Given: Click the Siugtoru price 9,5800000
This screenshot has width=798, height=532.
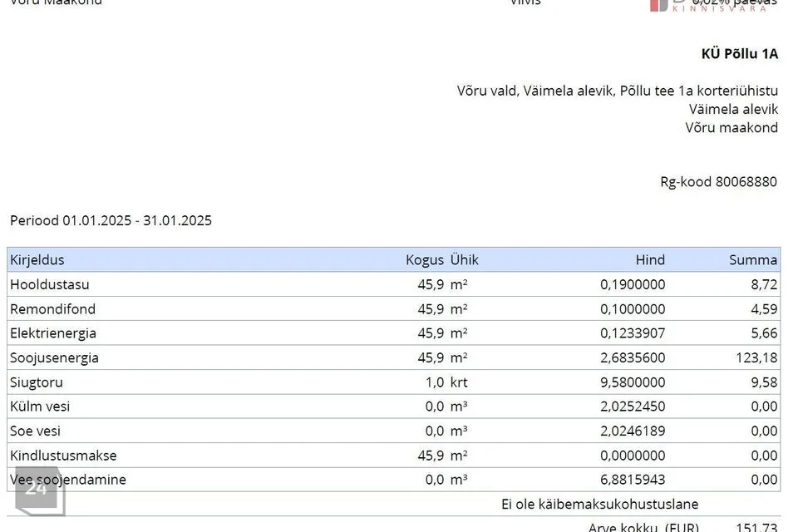Looking at the screenshot, I should [633, 382].
